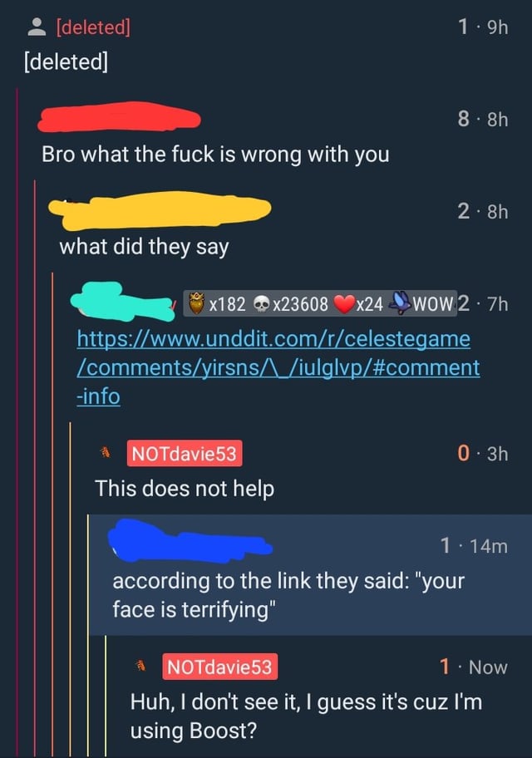Click the skull award icon x23608

click(x=262, y=304)
